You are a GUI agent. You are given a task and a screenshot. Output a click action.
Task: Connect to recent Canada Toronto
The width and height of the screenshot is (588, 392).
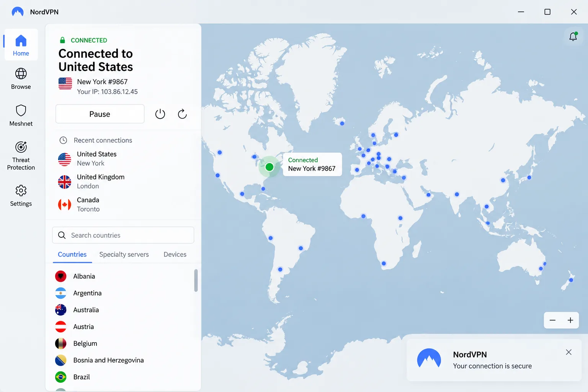(123, 205)
